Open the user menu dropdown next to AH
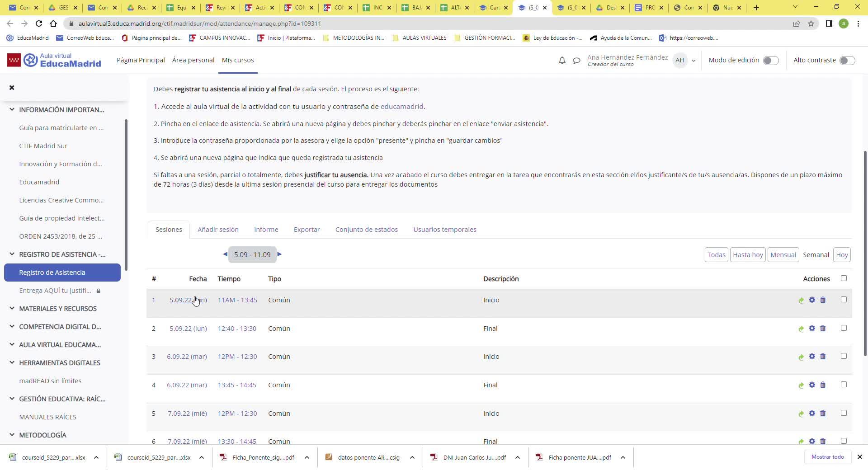 [693, 61]
